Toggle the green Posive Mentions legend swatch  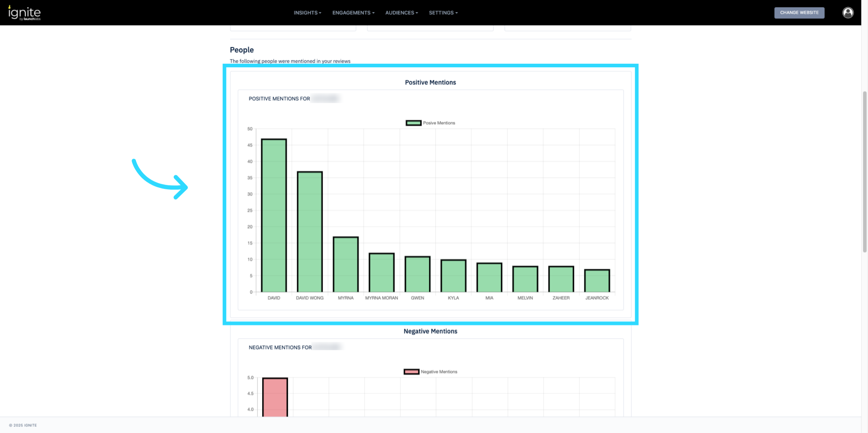(x=413, y=123)
